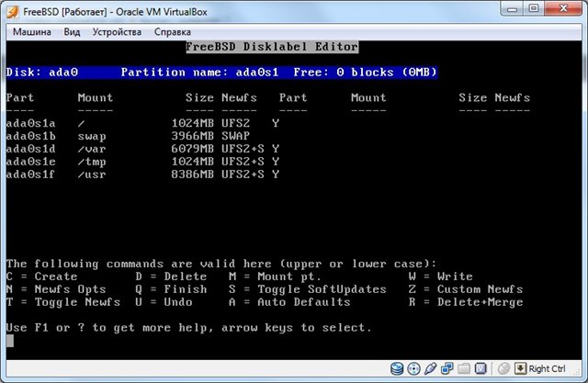
Task: Click the shared folders status icon
Action: point(463,369)
